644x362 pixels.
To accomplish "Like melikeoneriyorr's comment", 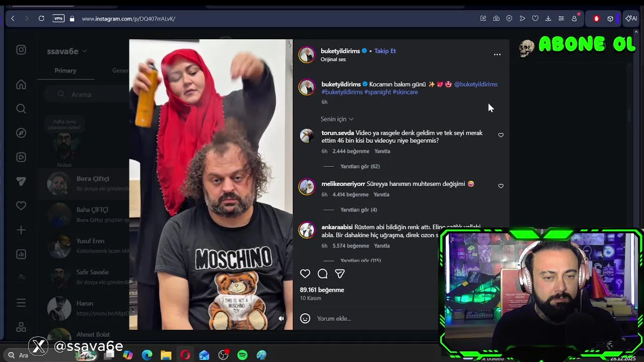I will 501,186.
